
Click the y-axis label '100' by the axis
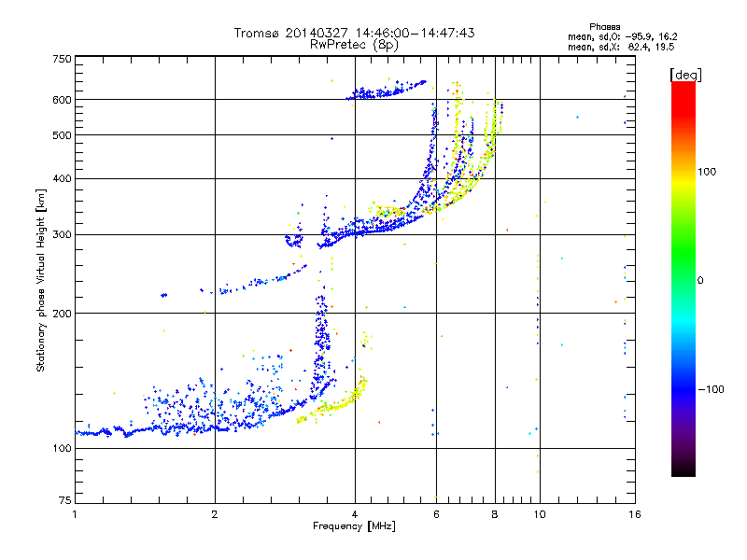click(x=62, y=448)
